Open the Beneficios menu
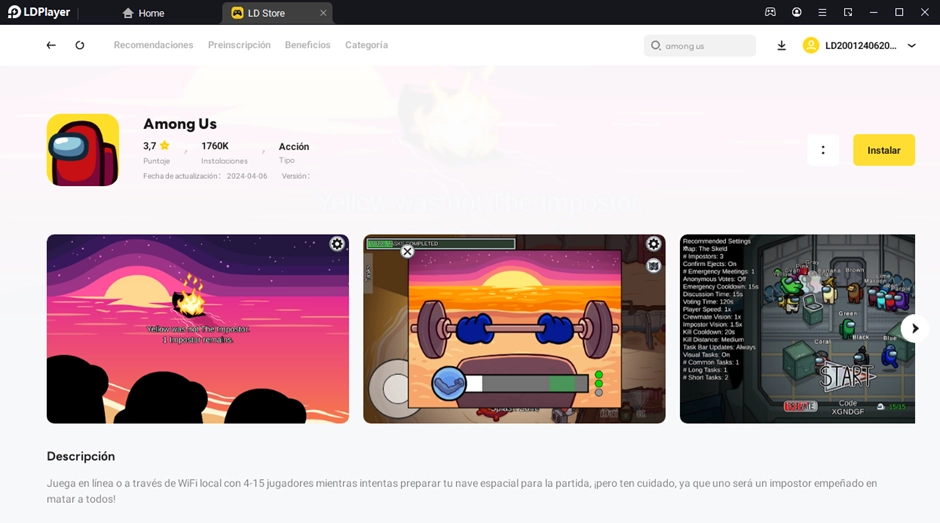The width and height of the screenshot is (940, 523). (x=308, y=45)
